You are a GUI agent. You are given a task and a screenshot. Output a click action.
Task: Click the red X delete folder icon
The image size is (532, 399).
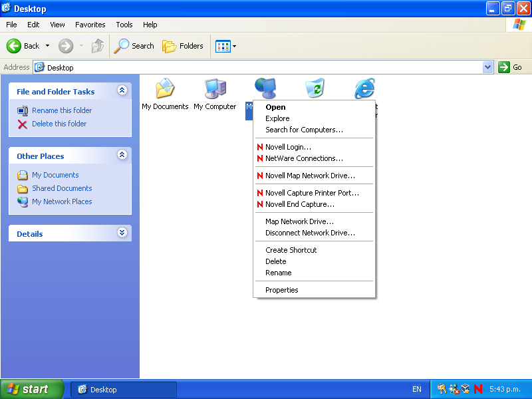[23, 124]
